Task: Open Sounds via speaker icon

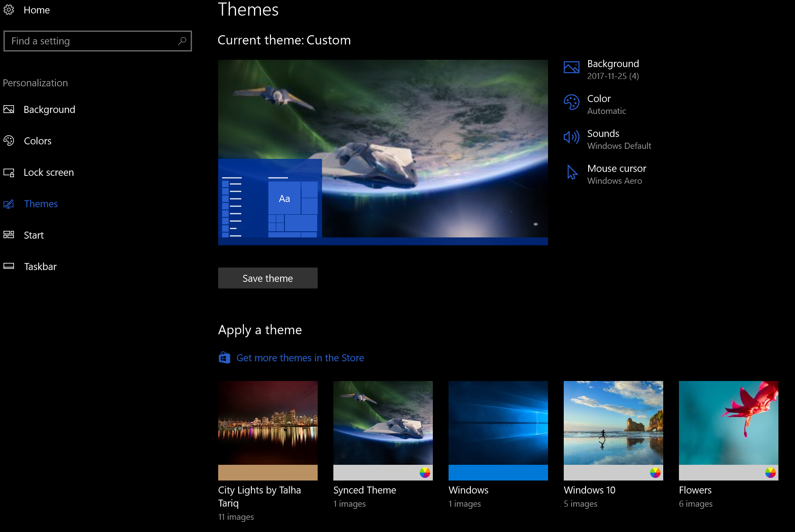Action: point(571,137)
